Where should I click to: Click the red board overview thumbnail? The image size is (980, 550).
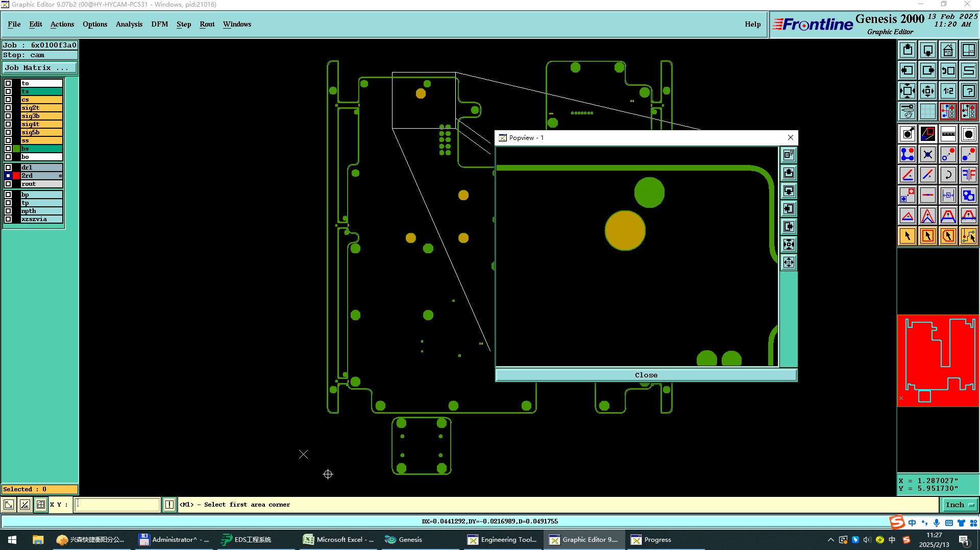[938, 361]
